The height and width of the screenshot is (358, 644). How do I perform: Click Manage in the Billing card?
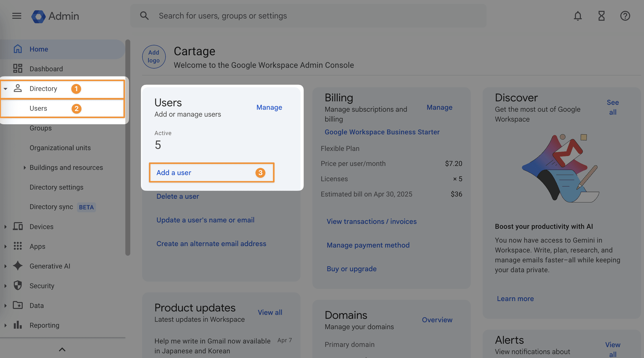439,107
